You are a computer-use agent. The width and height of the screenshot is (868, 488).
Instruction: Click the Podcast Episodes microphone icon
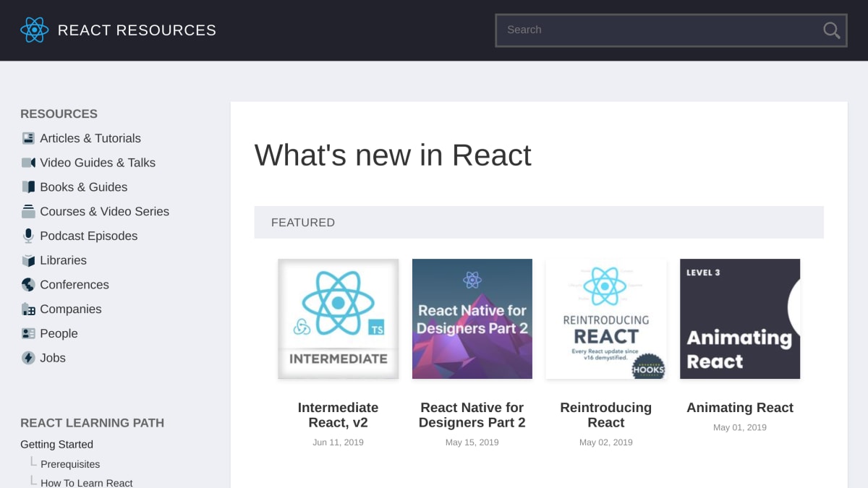(28, 236)
